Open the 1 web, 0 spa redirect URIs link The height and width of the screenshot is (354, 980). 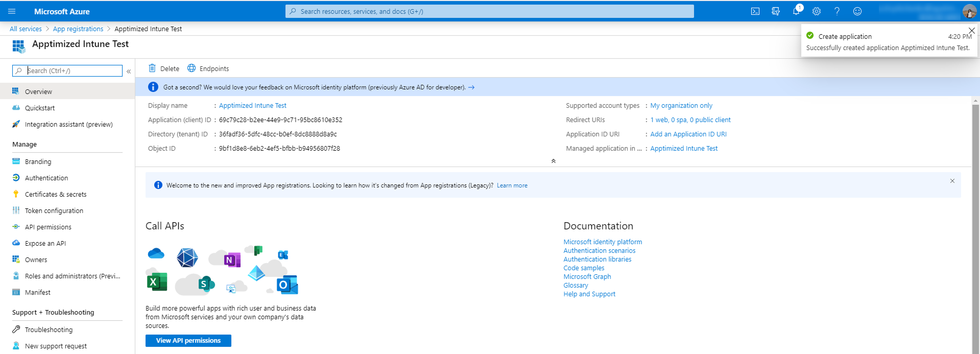[x=690, y=120]
